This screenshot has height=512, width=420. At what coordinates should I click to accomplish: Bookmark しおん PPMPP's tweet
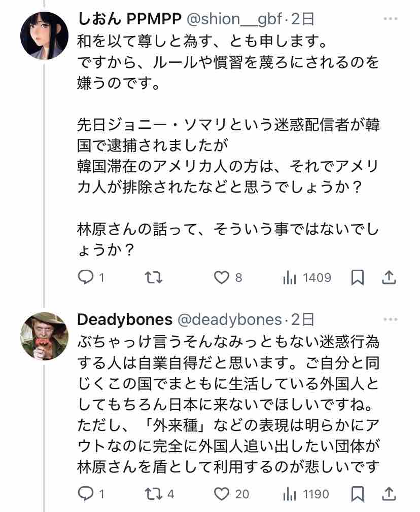coord(357,277)
